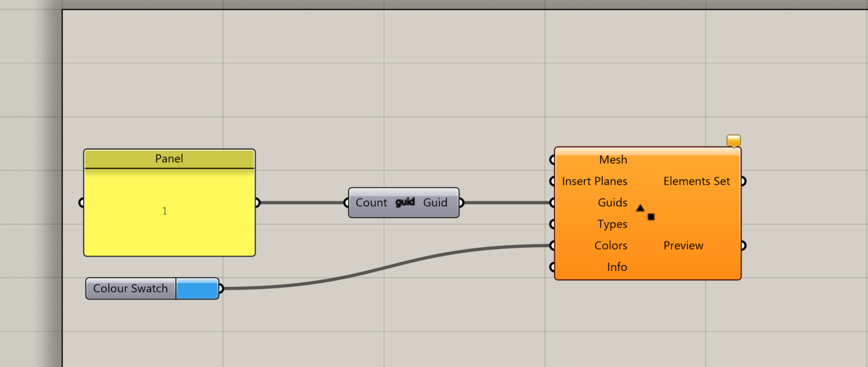
Task: Toggle the Preview output of the orange component
Action: click(x=743, y=245)
